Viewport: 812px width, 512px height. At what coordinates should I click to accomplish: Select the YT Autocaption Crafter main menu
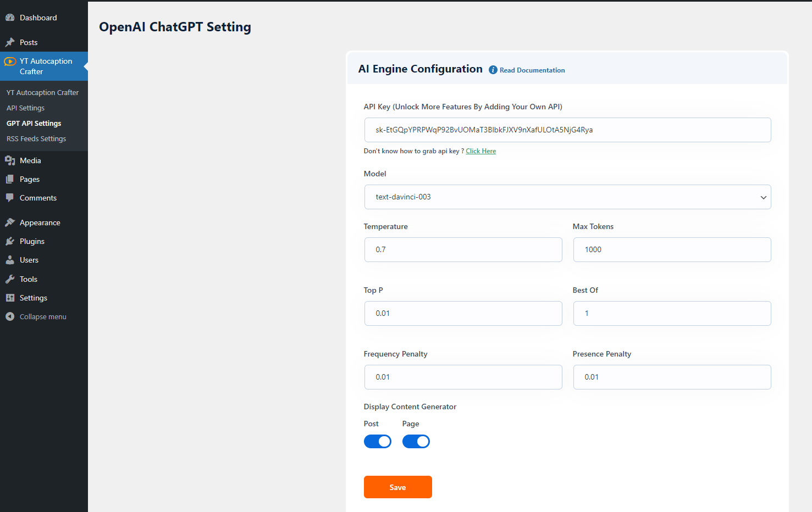pyautogui.click(x=44, y=66)
